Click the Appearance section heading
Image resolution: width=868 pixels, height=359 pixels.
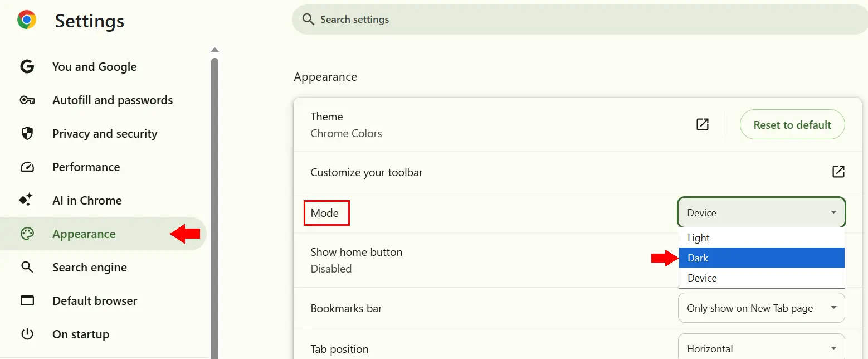[325, 77]
